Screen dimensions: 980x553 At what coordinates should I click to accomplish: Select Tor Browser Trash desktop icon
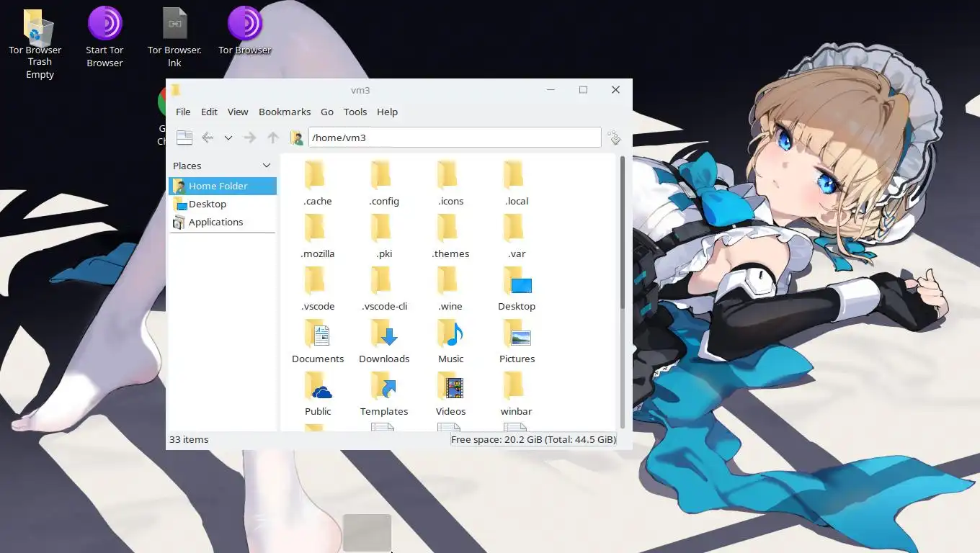(35, 45)
